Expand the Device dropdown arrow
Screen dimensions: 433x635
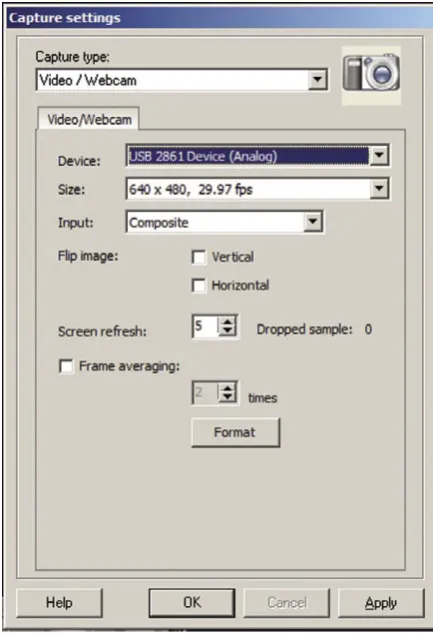(379, 156)
